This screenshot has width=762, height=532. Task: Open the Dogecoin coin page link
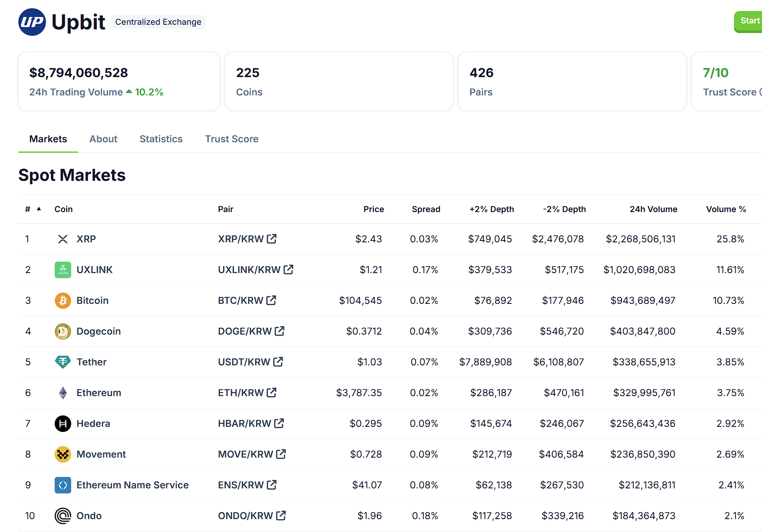(99, 331)
